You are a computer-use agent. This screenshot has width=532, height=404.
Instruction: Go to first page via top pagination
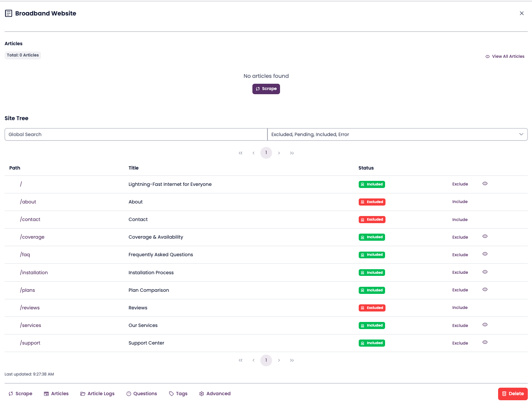click(241, 153)
